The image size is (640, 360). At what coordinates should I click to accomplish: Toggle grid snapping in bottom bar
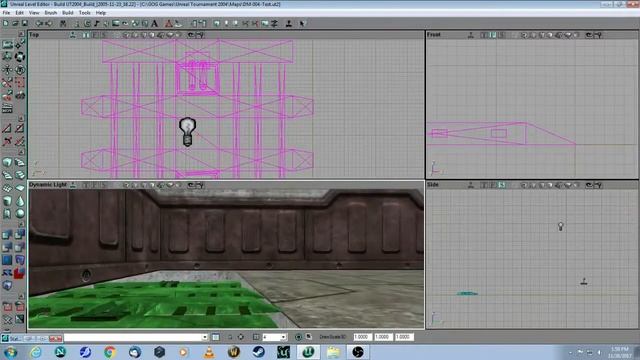tap(256, 337)
